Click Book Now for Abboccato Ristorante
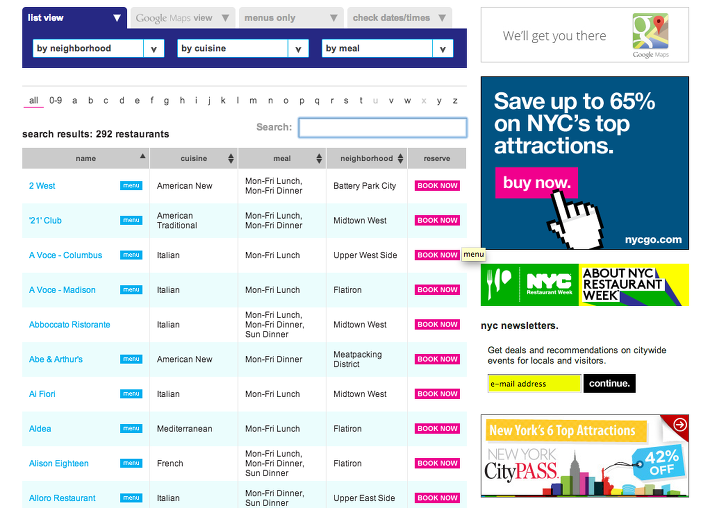710x508 pixels. pyautogui.click(x=437, y=325)
